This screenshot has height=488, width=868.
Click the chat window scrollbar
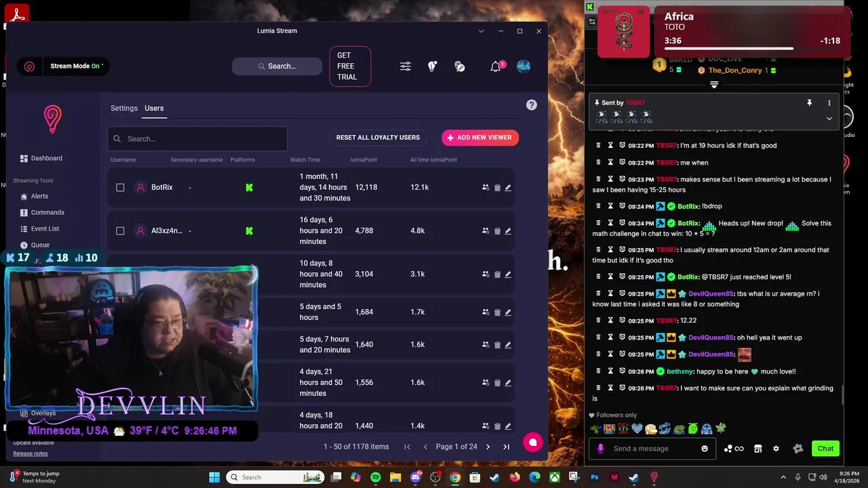(842, 394)
